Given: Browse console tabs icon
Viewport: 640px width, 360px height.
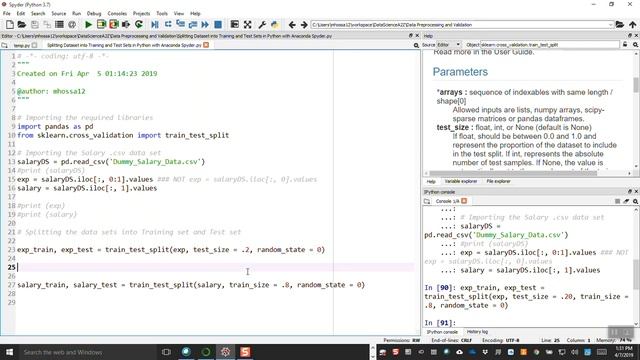Looking at the screenshot, I should click(427, 201).
